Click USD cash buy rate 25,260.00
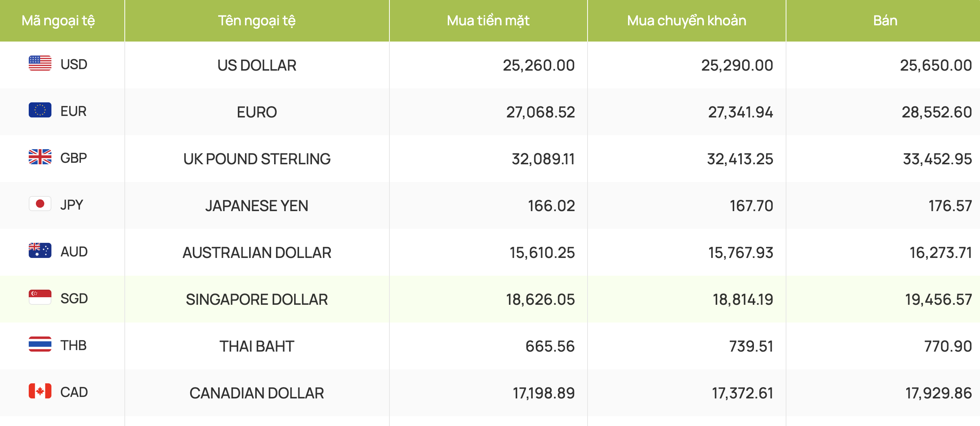This screenshot has width=980, height=426. pos(539,65)
